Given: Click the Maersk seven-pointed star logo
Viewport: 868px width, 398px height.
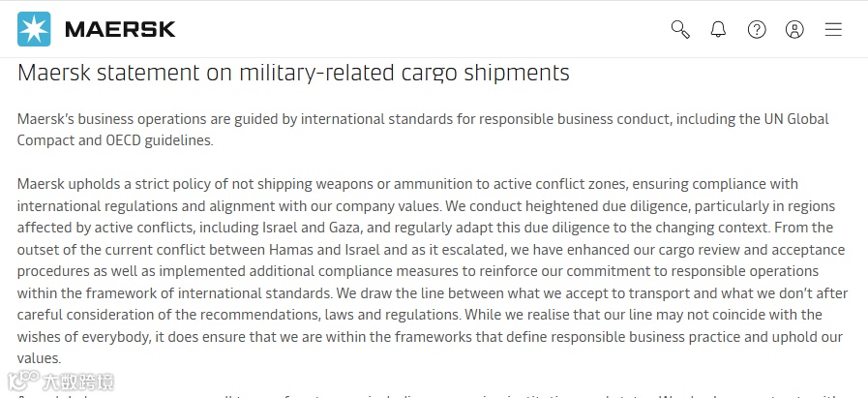Looking at the screenshot, I should coord(35,29).
